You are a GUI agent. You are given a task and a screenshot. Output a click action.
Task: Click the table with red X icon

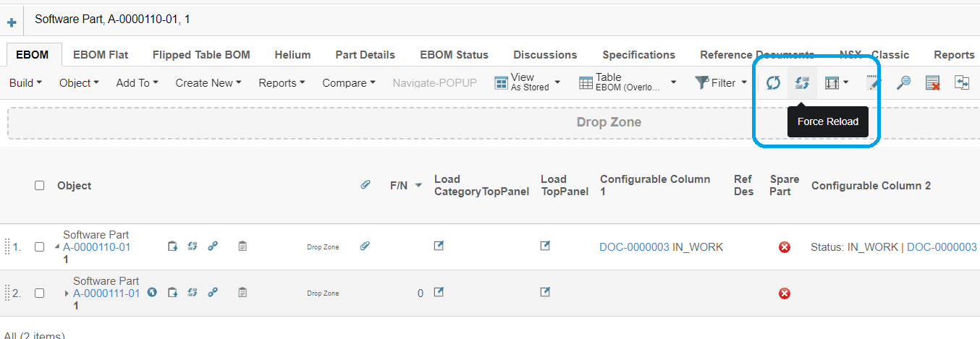click(x=933, y=83)
